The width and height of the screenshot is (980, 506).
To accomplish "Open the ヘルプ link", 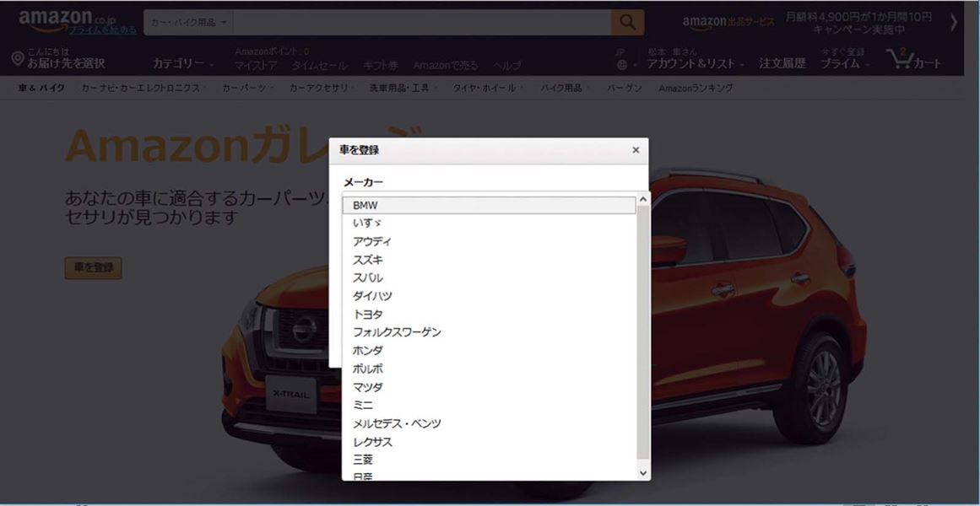I will 506,66.
